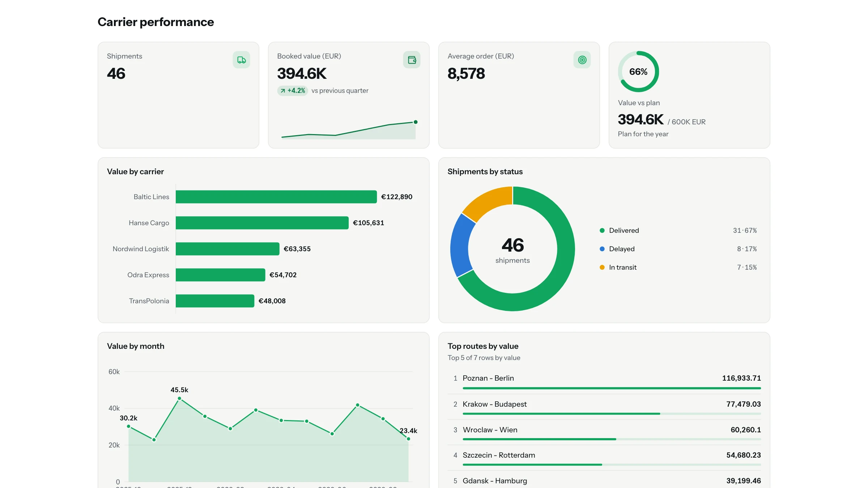Click the In transit legend label
This screenshot has width=868, height=488.
point(623,267)
